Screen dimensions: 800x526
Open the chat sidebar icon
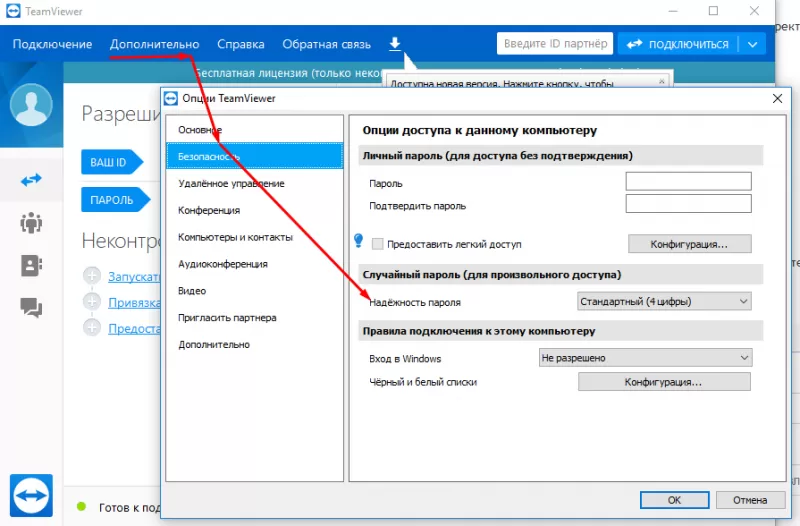(31, 308)
